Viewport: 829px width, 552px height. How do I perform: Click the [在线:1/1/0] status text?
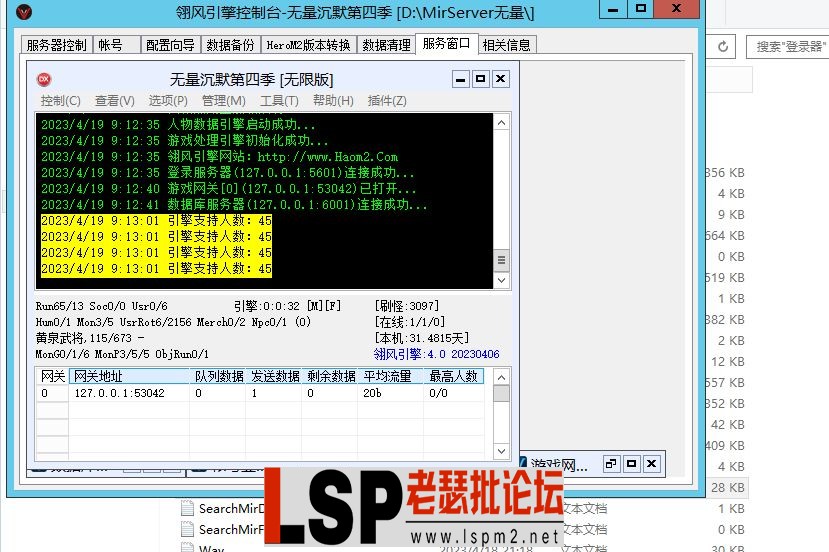(410, 322)
